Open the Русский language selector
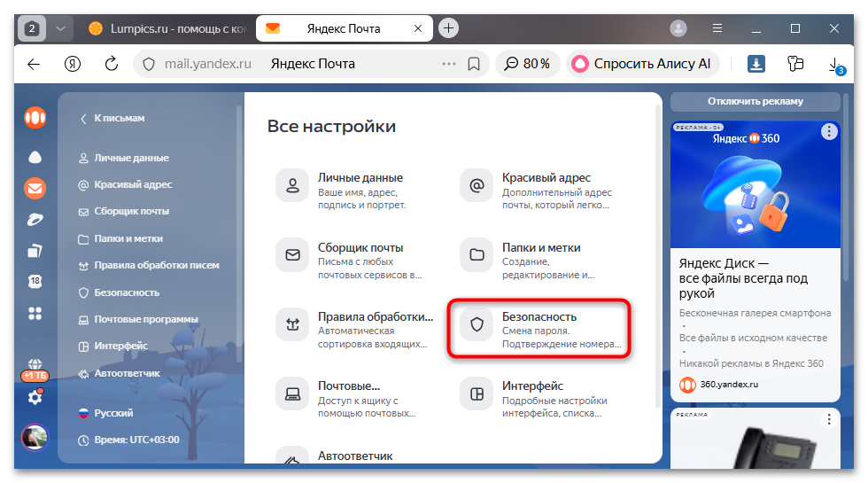Image resolution: width=868 pixels, height=483 pixels. [x=106, y=413]
